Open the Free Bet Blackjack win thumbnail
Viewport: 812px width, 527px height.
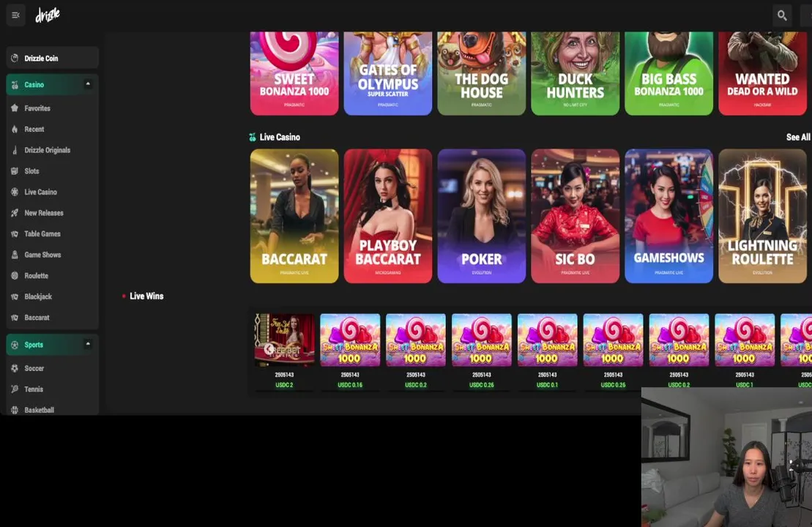(284, 340)
